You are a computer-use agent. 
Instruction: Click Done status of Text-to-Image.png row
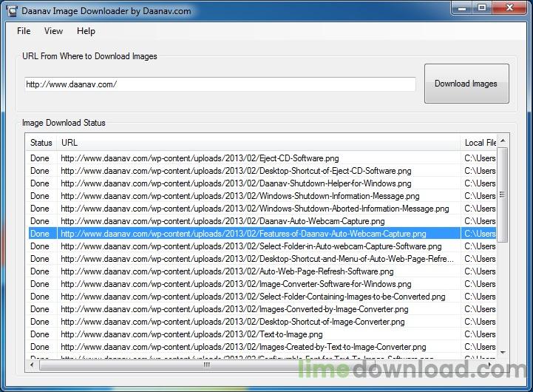40,334
